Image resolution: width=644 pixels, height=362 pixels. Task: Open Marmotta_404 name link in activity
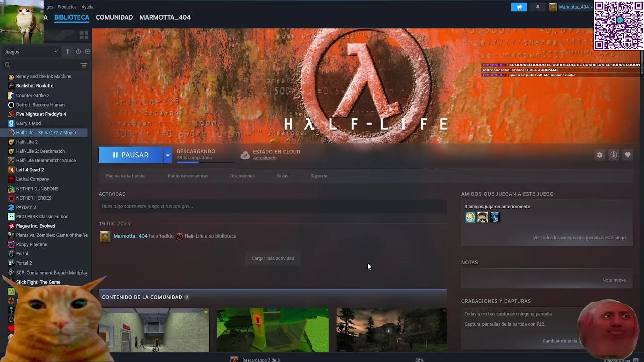tap(130, 236)
